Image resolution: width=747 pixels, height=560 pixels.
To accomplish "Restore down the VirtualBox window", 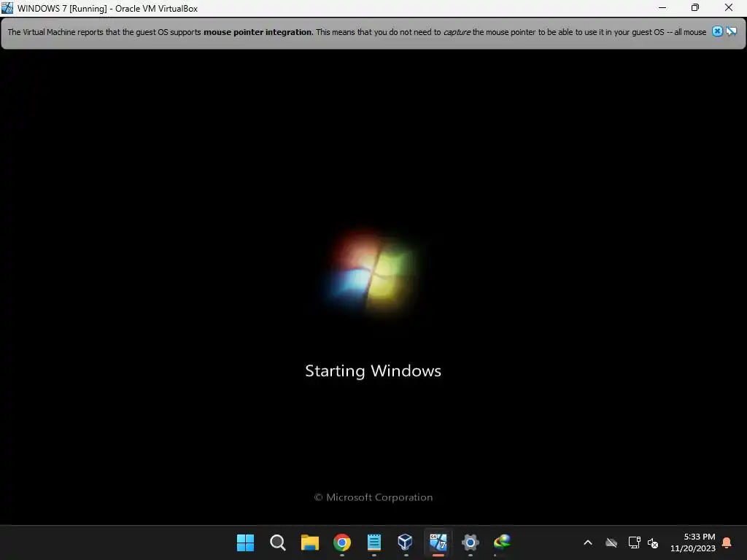I will click(695, 7).
